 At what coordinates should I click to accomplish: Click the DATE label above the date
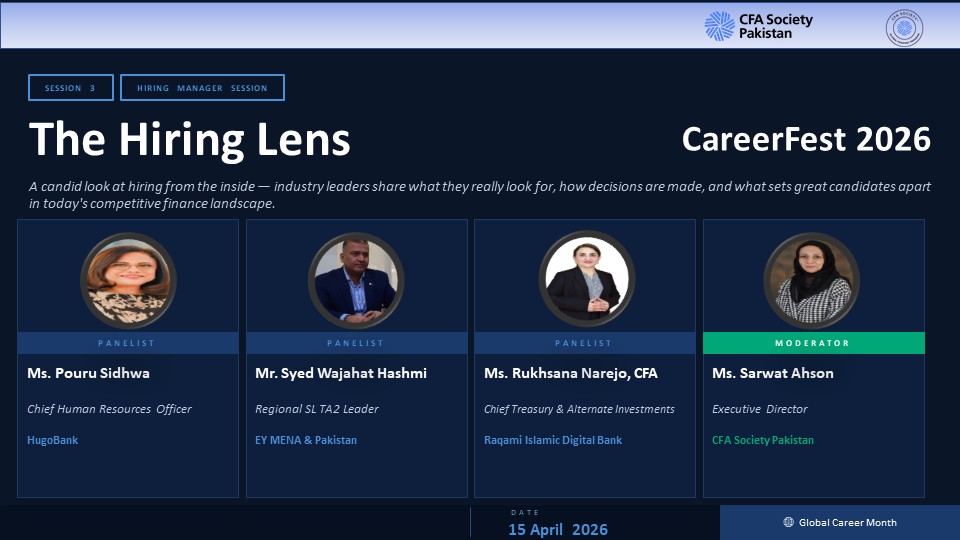coord(525,512)
